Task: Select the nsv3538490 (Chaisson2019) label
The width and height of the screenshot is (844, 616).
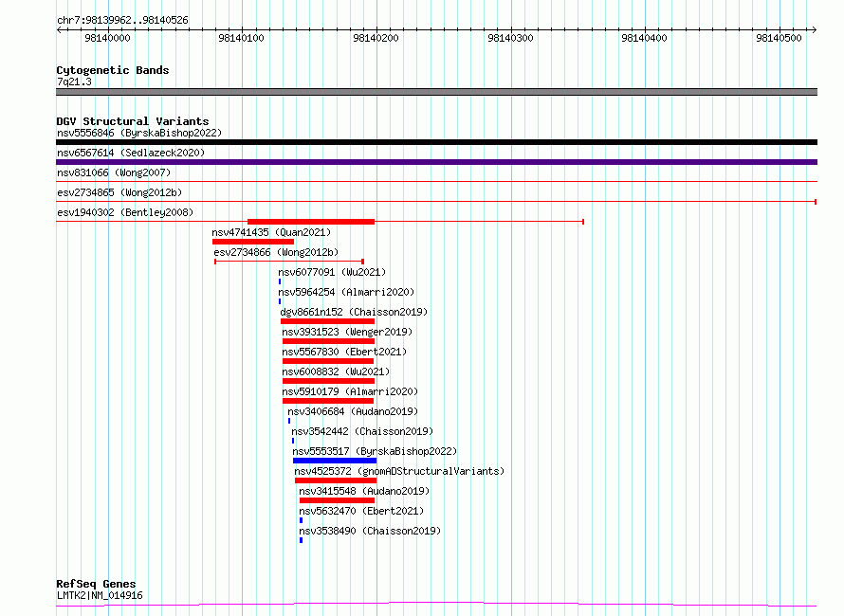Action: coord(370,531)
